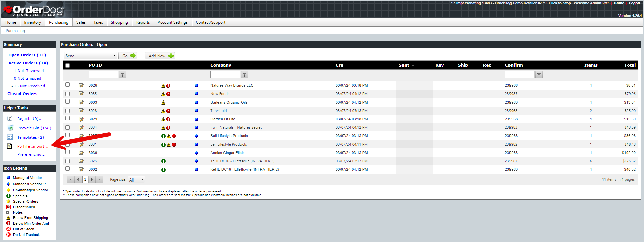644x242 pixels.
Task: Click Below Free Shipping warning on PO 3033
Action: (x=163, y=103)
